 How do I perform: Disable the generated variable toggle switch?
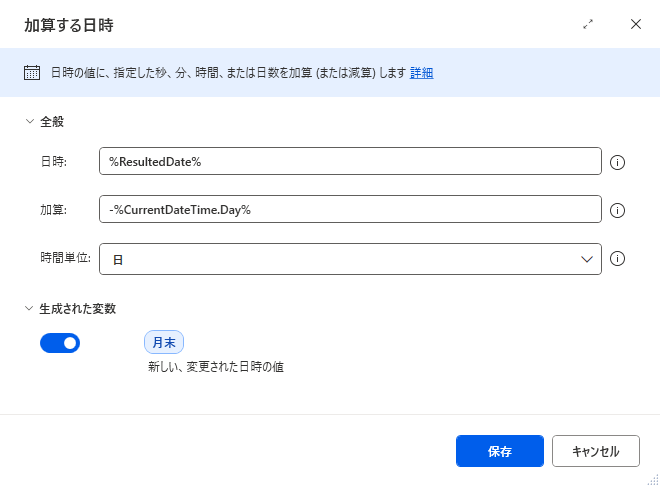(60, 343)
